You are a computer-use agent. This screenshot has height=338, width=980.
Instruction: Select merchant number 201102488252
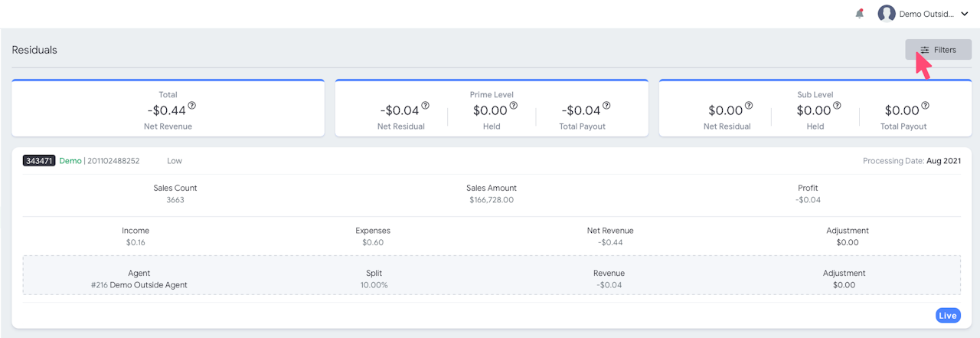[113, 161]
